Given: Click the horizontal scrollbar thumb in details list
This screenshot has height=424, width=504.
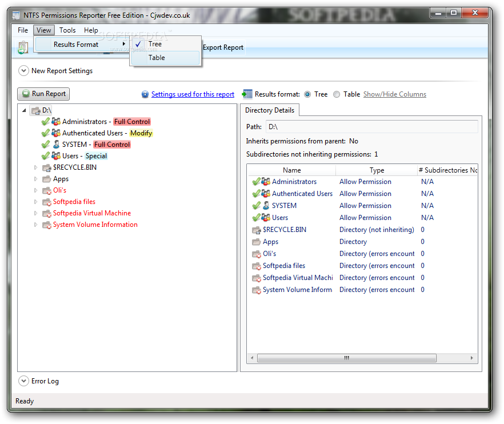Looking at the screenshot, I should (x=347, y=358).
